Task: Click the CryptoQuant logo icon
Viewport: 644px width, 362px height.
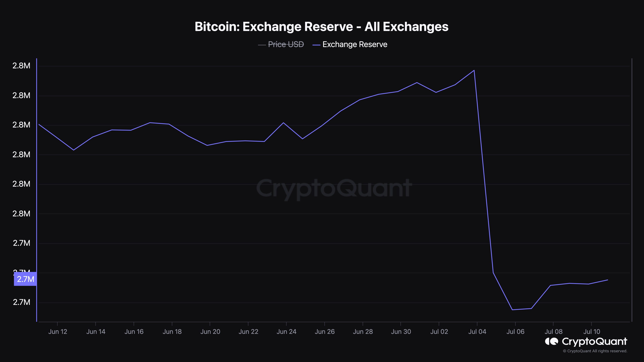Action: coord(551,341)
